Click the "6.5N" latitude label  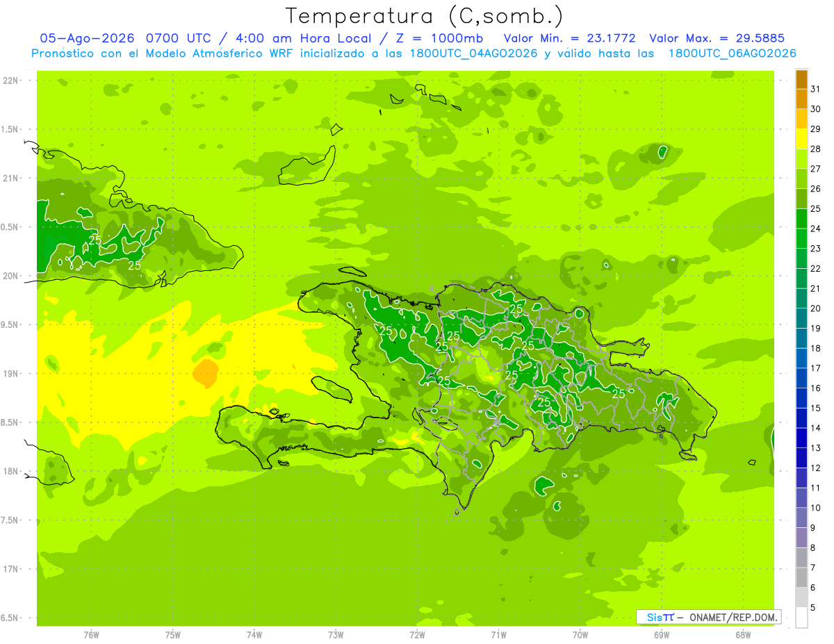click(x=10, y=618)
